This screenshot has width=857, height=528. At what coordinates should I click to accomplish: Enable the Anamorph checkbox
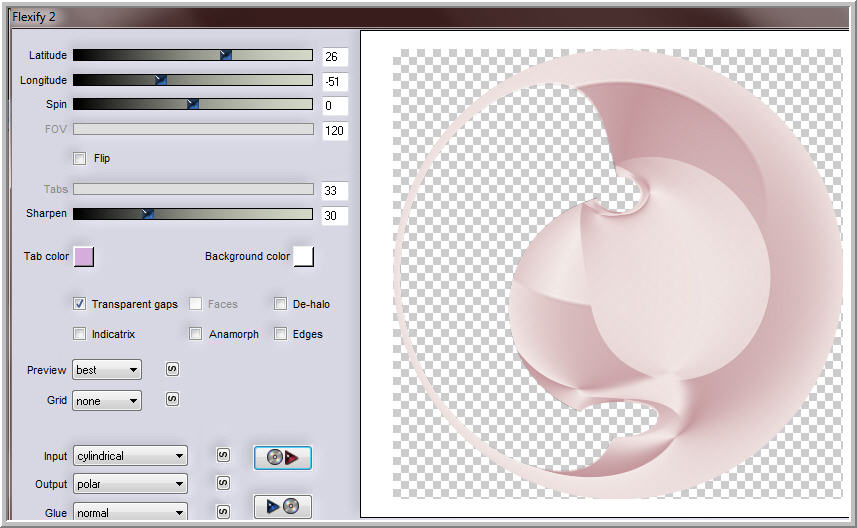point(195,334)
